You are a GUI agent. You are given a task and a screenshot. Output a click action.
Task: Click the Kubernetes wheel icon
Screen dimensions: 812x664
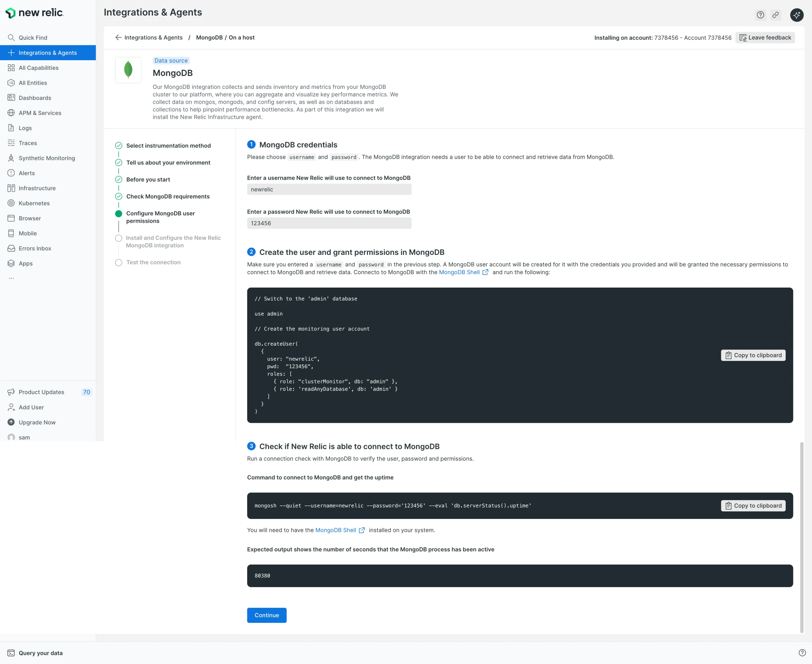point(11,203)
